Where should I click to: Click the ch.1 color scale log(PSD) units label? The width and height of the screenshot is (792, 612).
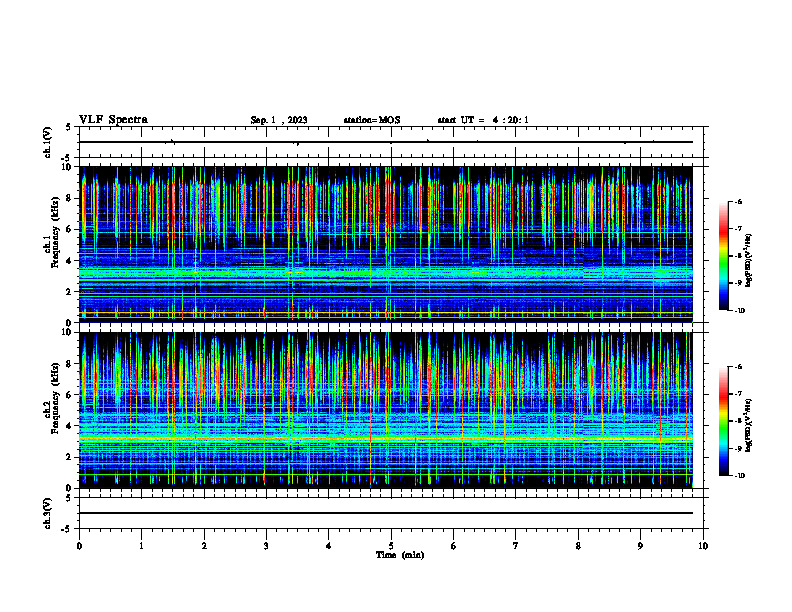point(748,261)
